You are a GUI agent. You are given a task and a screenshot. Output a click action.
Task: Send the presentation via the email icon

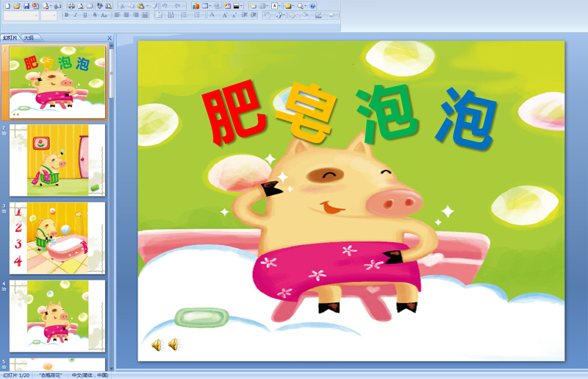[58, 6]
